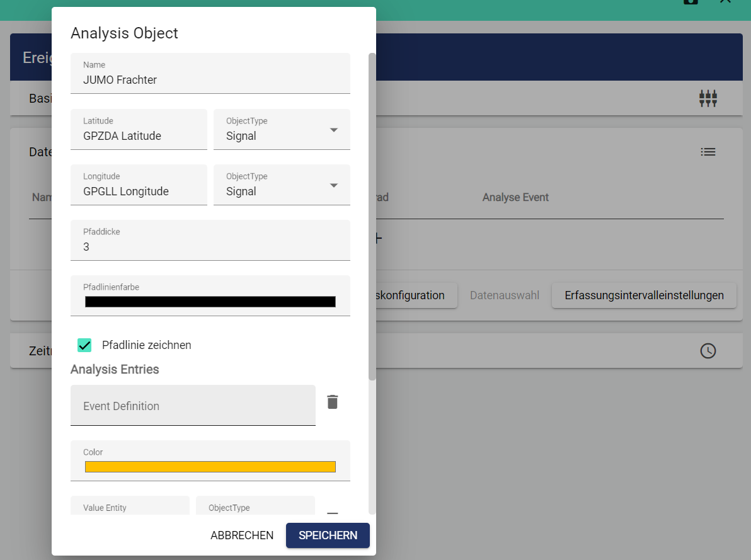Toggle the Pfadlinie zeichnen checkbox

point(84,345)
